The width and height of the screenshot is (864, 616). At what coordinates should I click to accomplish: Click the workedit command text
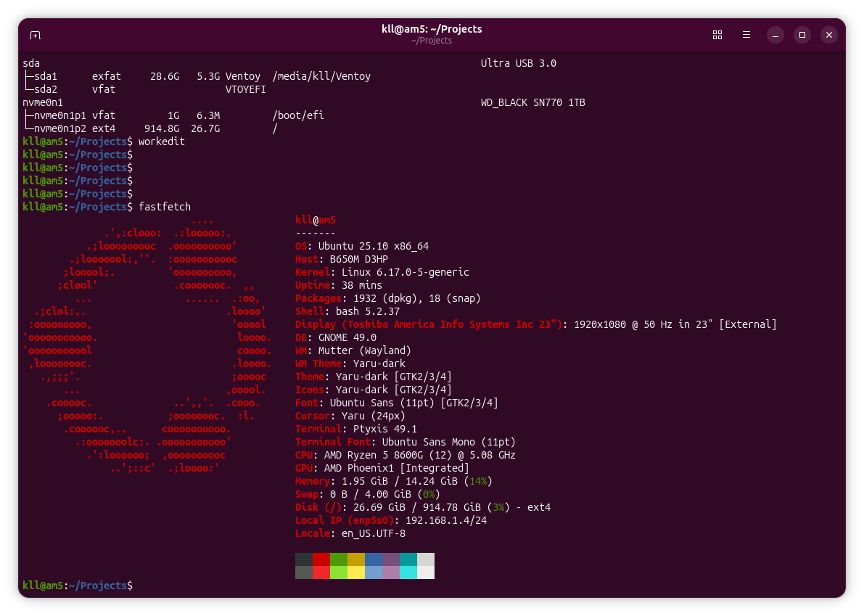coord(162,141)
